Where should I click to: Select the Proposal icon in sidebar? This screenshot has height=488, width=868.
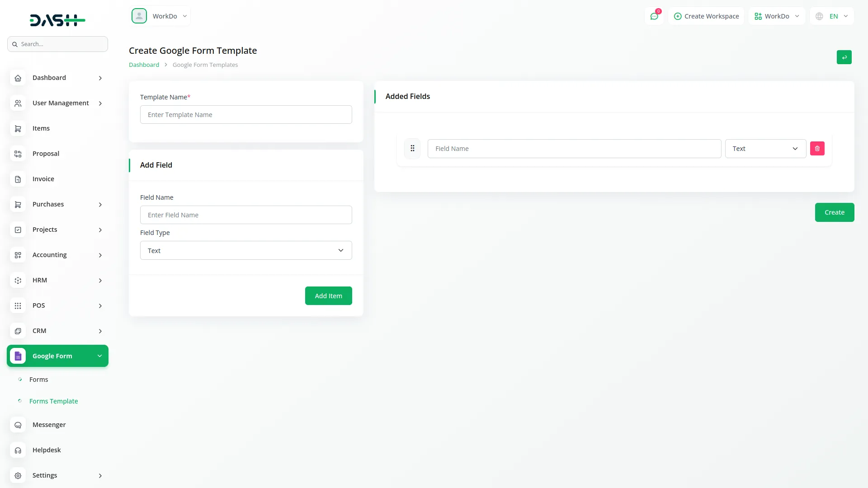pos(18,154)
